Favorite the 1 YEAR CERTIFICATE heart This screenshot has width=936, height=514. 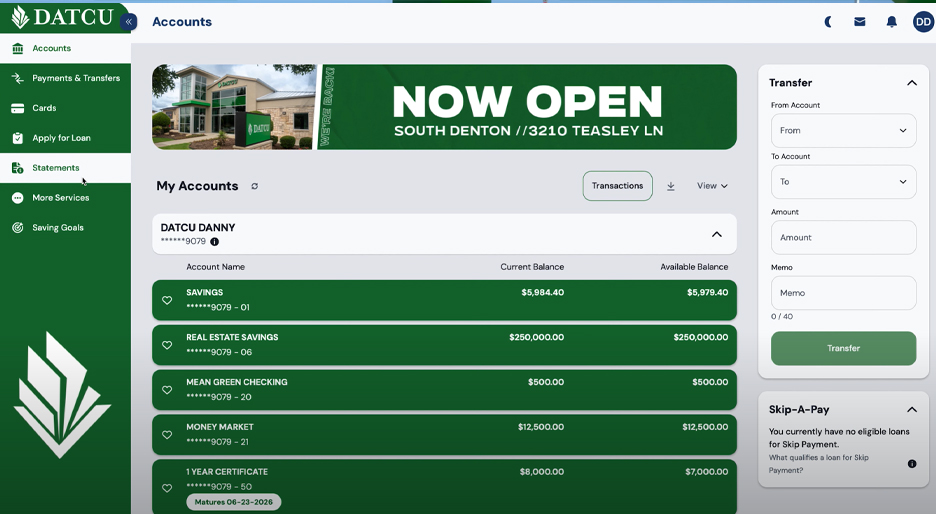tap(167, 488)
